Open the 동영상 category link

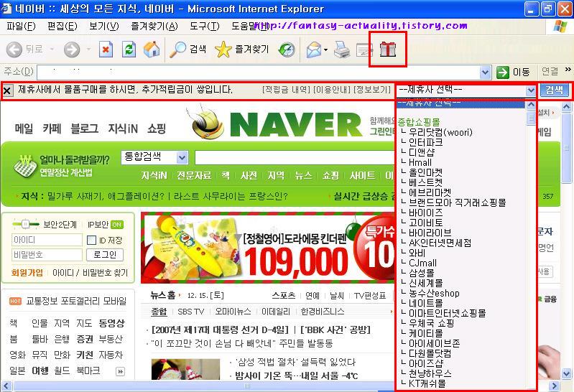(x=111, y=323)
